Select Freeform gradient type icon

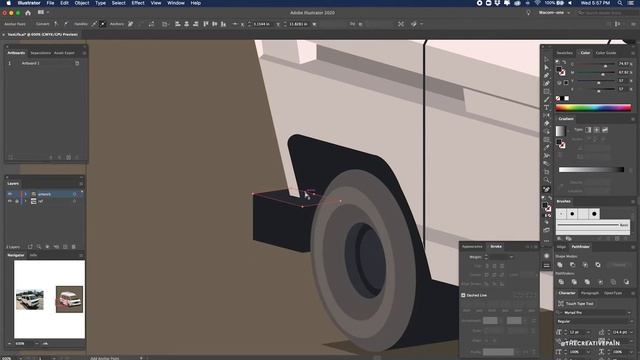pos(605,130)
